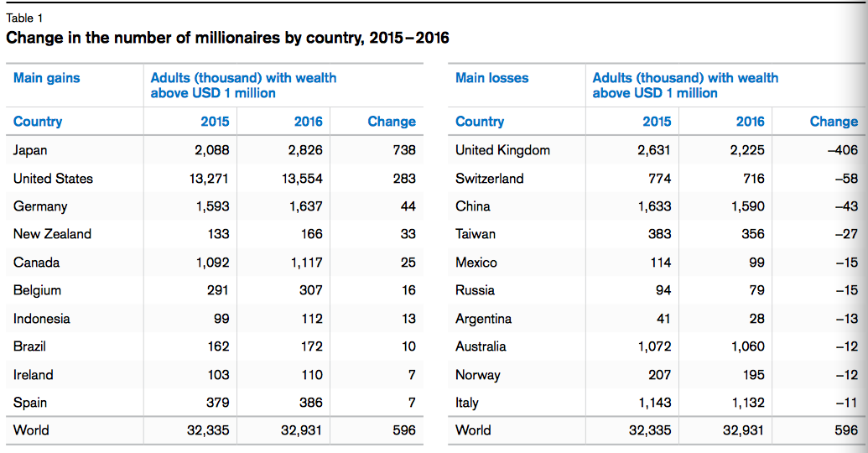Select the Argentina row label
Screen dimensions: 868x453
pyautogui.click(x=483, y=319)
